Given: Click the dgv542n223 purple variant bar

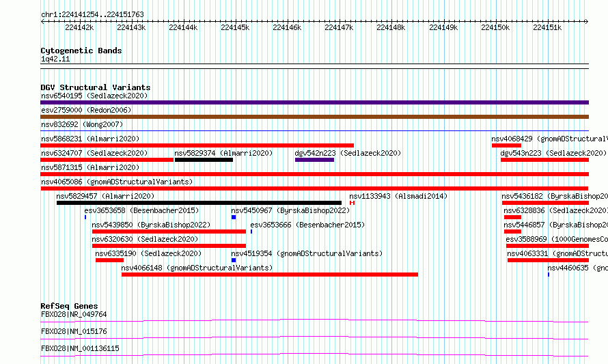Looking at the screenshot, I should (x=314, y=160).
